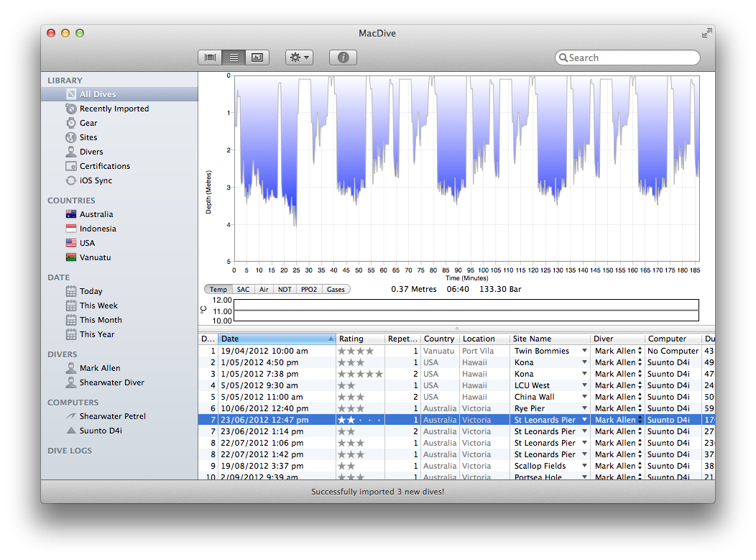Select the Shearwater Petrel computer
Image resolution: width=756 pixels, height=560 pixels.
coord(112,416)
